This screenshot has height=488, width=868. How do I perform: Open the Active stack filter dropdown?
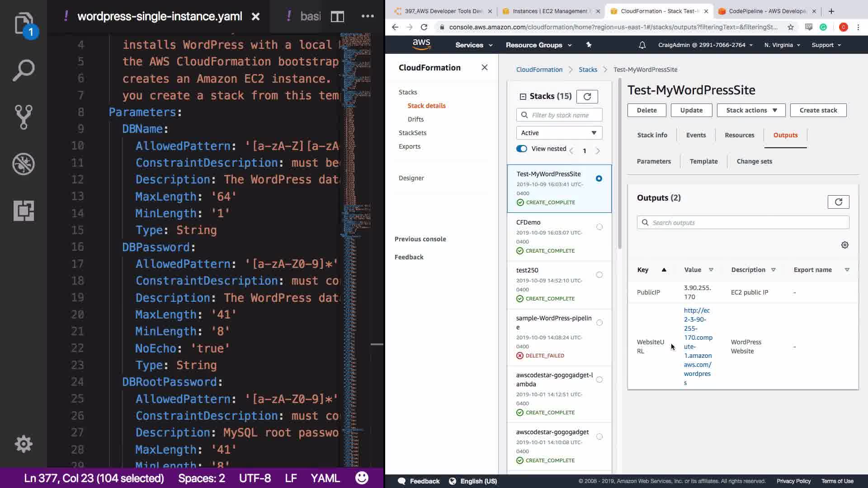coord(559,133)
